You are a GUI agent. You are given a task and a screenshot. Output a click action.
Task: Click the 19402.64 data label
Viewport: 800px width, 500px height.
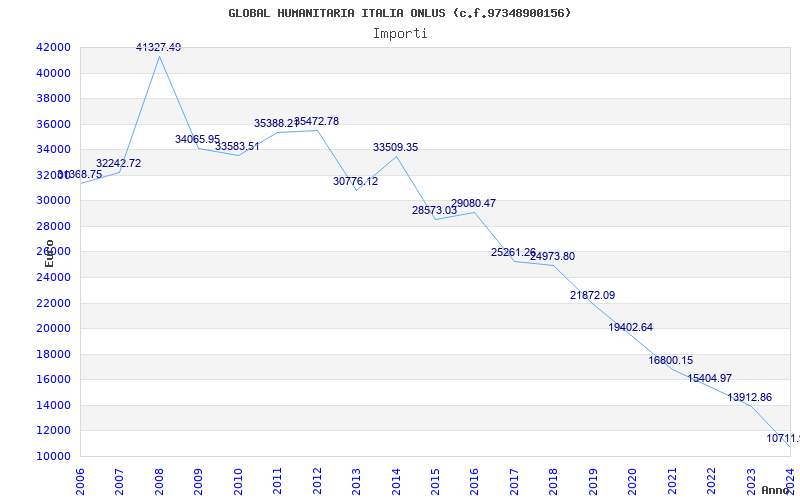(631, 327)
